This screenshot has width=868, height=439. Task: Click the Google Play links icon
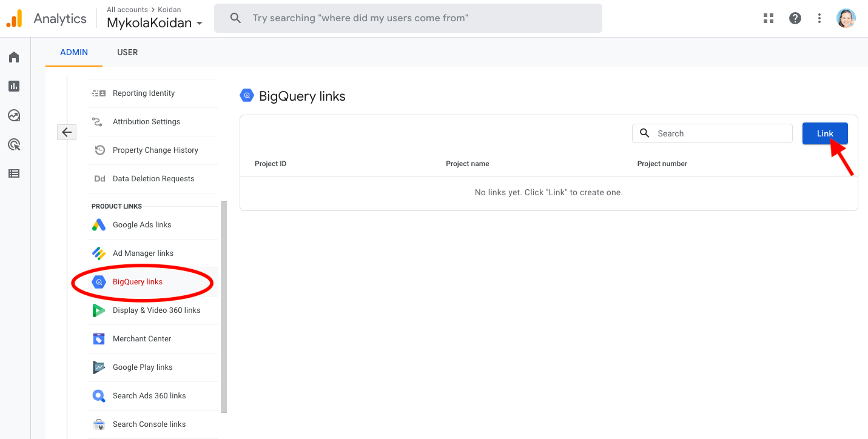(99, 367)
